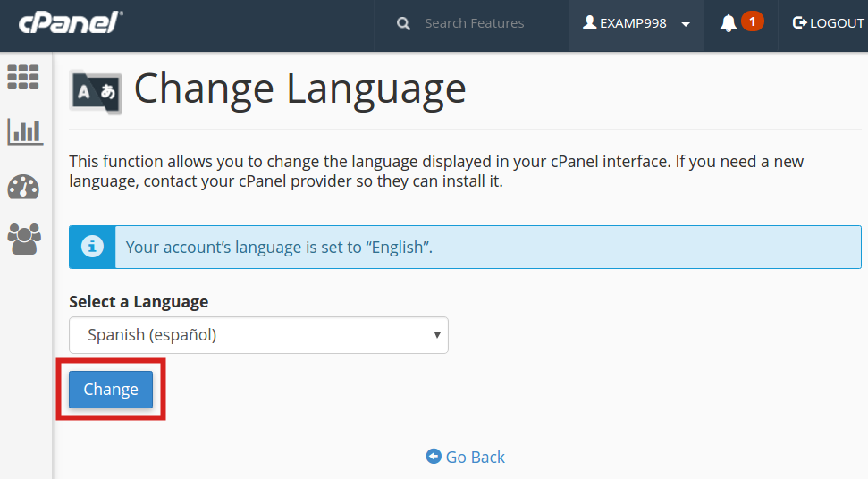Click the Change Language page icon
Screen dimensions: 868x479
coord(96,91)
